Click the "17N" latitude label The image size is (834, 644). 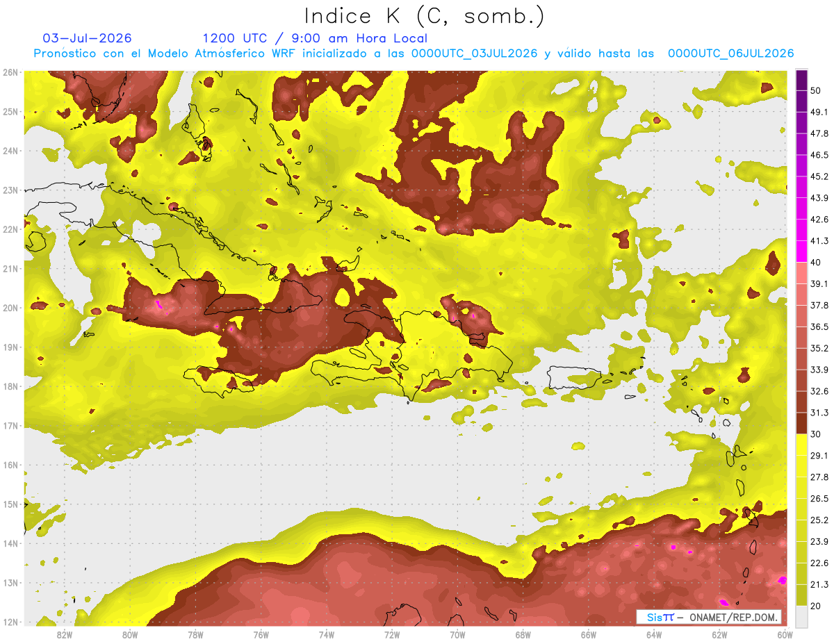(x=10, y=426)
